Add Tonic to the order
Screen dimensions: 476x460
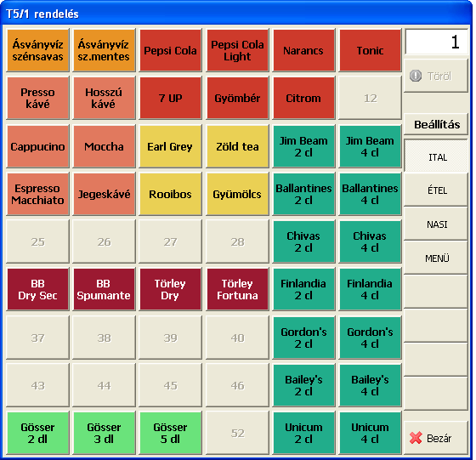(x=370, y=50)
